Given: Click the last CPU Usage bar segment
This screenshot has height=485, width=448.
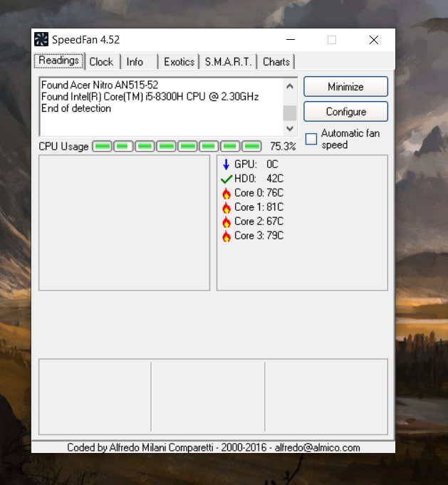Looking at the screenshot, I should click(x=251, y=146).
